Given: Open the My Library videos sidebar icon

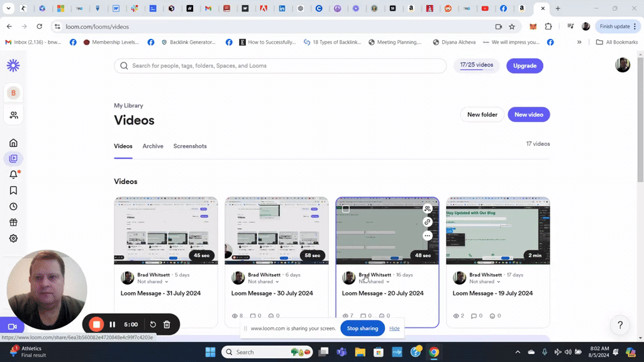Looking at the screenshot, I should 14,158.
